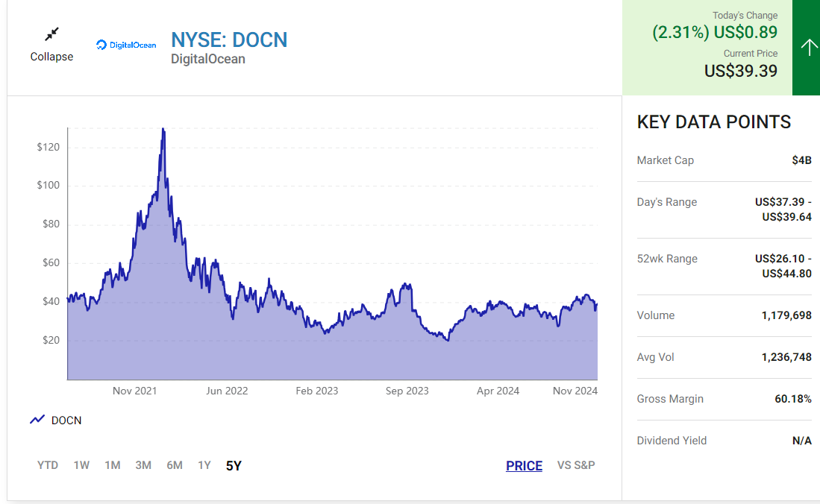Click the Today's Change label
The width and height of the screenshot is (820, 504).
[x=745, y=16]
